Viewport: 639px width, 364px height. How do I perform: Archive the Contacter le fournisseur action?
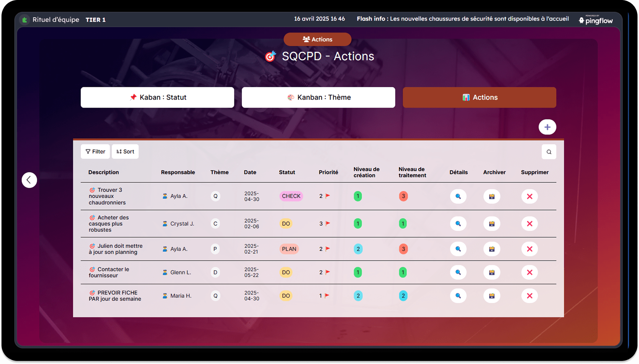[x=492, y=272]
